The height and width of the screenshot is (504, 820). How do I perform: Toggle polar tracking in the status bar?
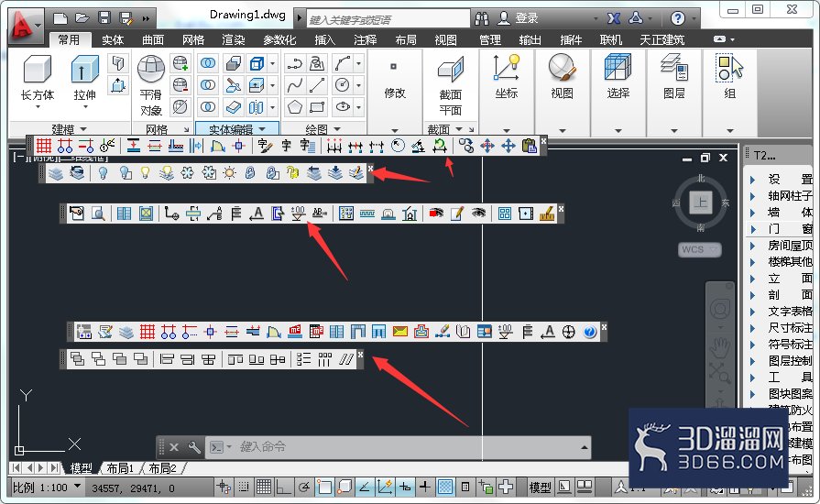click(304, 487)
